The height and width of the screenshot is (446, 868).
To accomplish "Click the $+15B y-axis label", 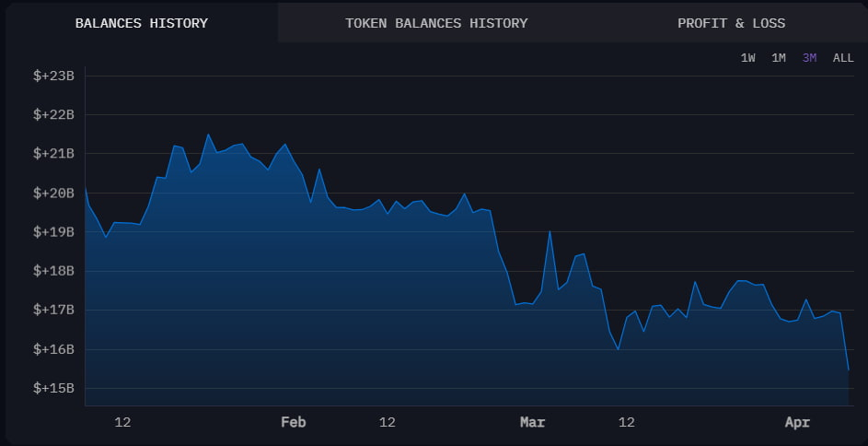I will tap(53, 388).
